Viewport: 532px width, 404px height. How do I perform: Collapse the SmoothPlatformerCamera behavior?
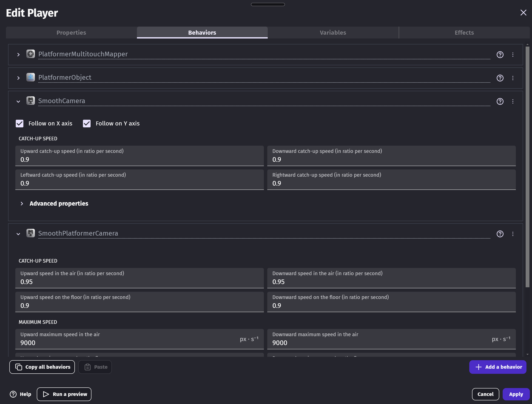pyautogui.click(x=18, y=234)
